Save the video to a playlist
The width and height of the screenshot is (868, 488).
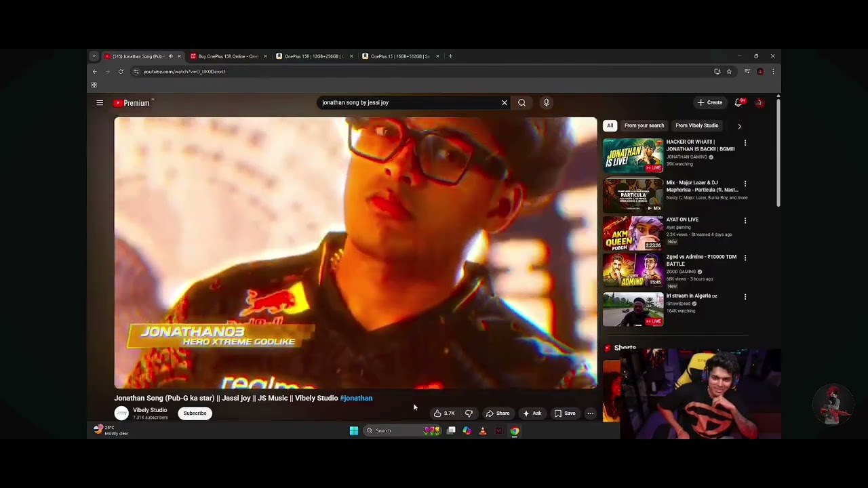pyautogui.click(x=564, y=413)
